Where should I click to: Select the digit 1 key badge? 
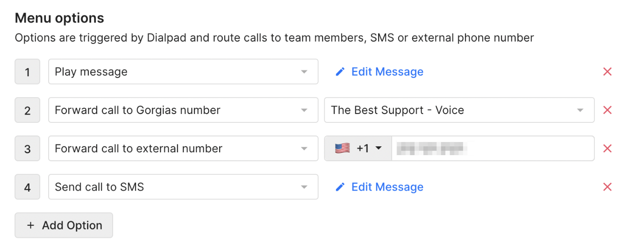(x=28, y=72)
